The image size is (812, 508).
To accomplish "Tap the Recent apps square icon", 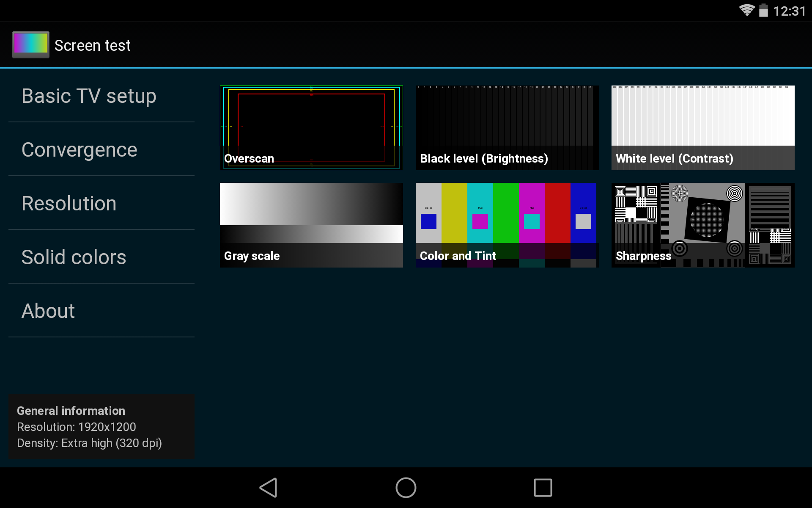I will coord(543,488).
